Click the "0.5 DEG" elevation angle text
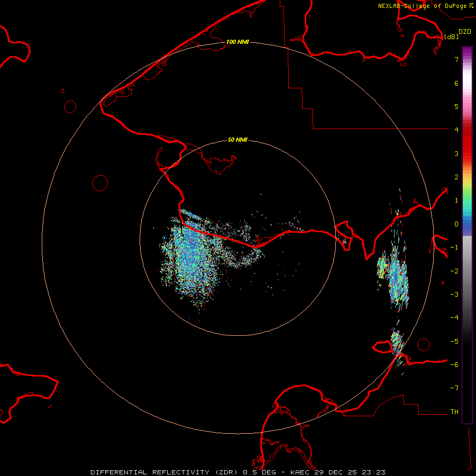Viewport: 476px width, 476px height. (260, 472)
